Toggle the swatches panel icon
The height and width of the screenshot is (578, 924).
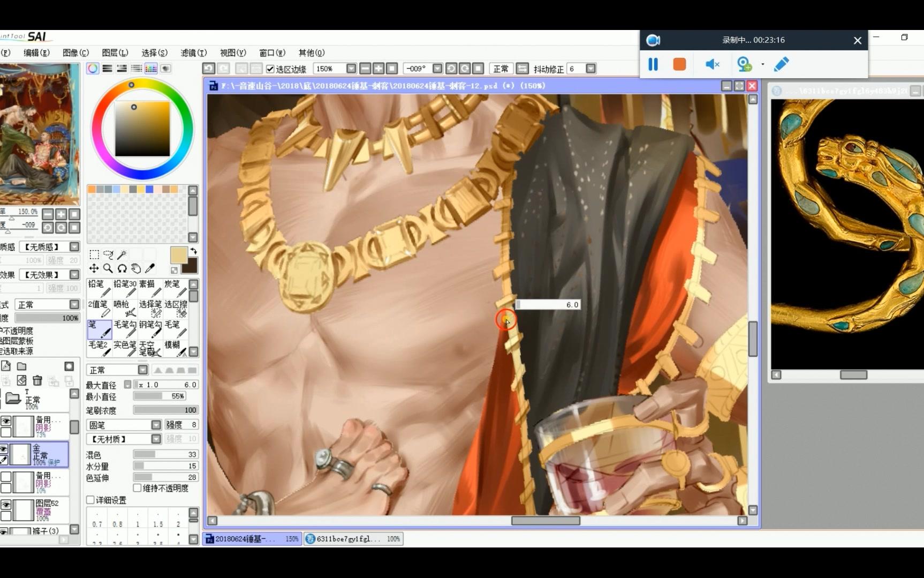pos(151,69)
